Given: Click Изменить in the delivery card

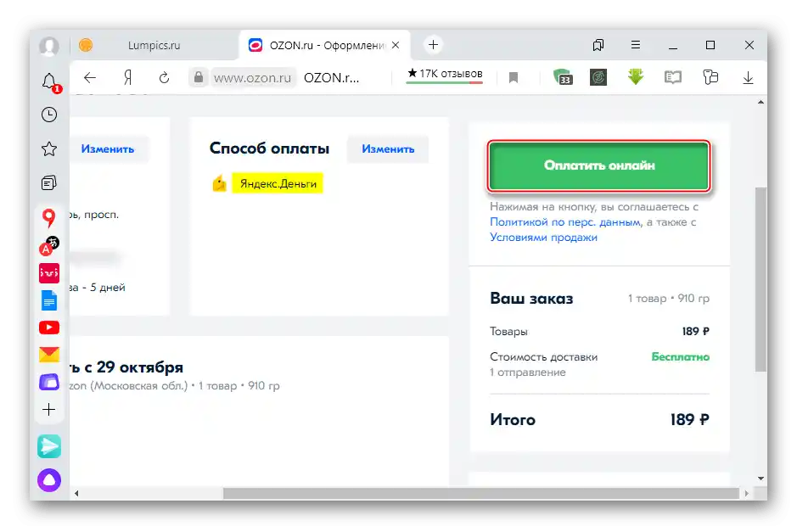Looking at the screenshot, I should (108, 148).
